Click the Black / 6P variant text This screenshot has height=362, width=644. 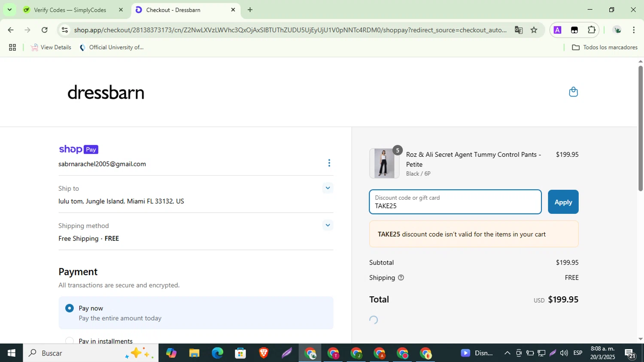coord(418,174)
